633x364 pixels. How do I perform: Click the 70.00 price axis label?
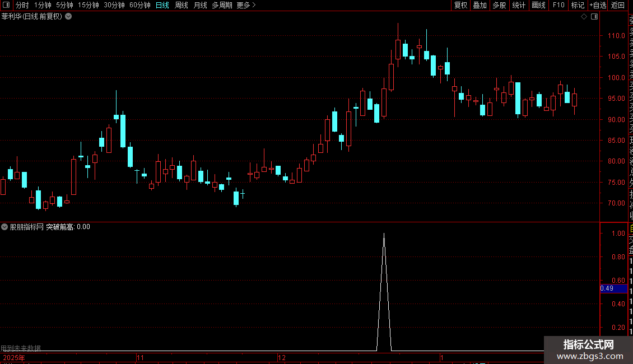(x=616, y=203)
